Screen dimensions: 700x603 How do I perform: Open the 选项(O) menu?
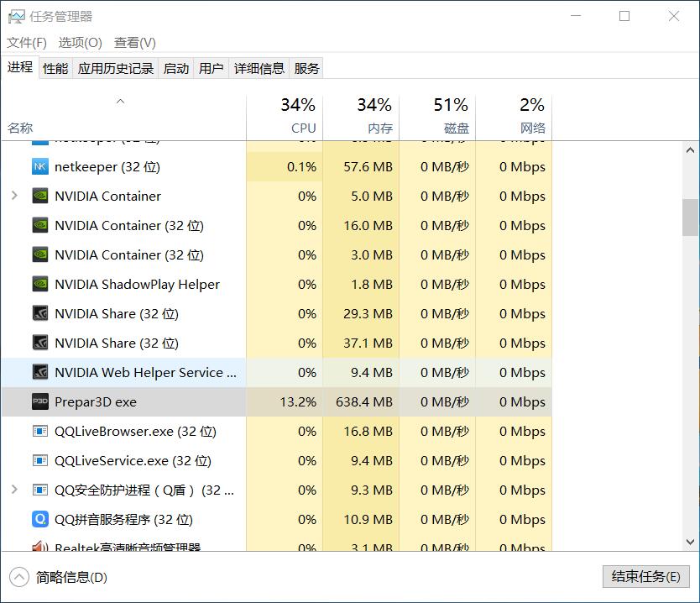point(81,43)
